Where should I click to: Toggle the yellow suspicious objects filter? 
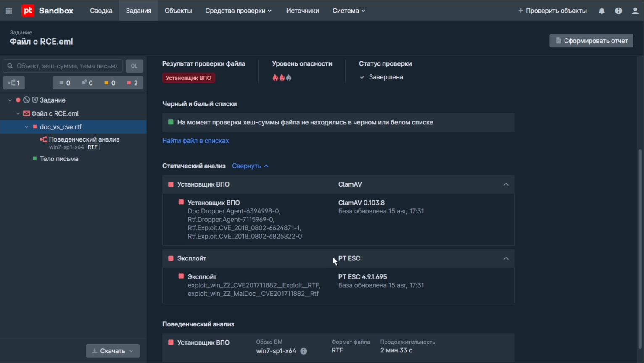110,83
